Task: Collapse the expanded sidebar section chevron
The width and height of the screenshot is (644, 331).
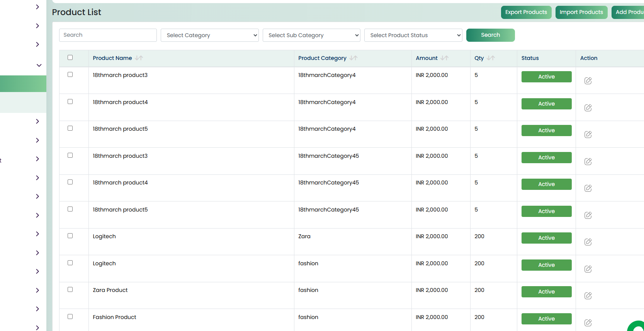Action: [x=39, y=65]
